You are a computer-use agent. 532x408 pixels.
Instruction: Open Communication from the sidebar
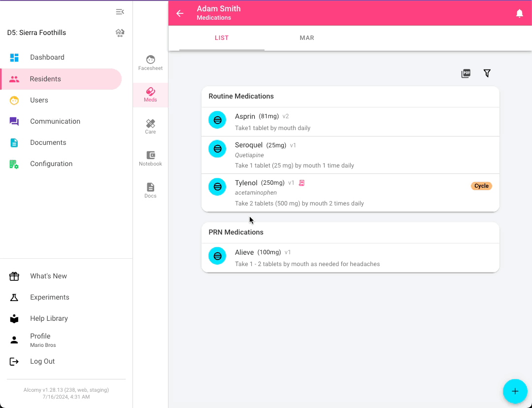(61, 122)
